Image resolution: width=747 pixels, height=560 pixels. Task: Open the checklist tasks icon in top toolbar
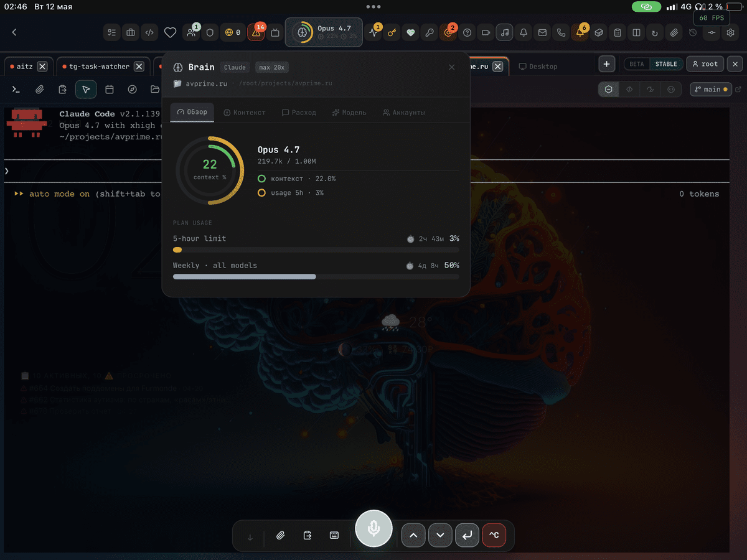tap(112, 32)
